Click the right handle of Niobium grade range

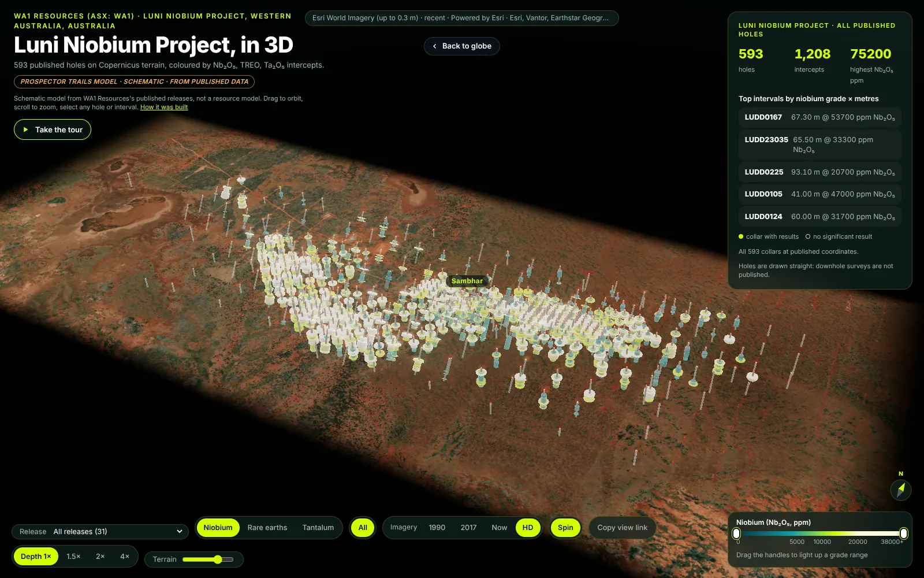[904, 533]
